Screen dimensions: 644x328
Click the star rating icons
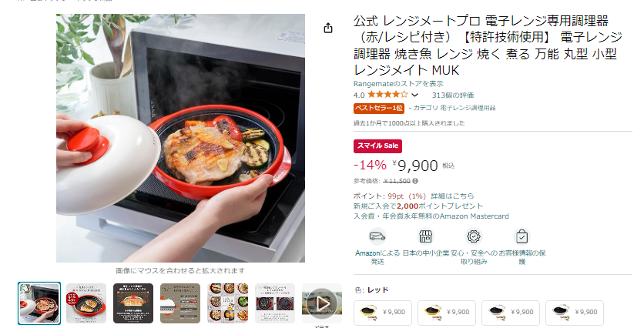pyautogui.click(x=387, y=95)
